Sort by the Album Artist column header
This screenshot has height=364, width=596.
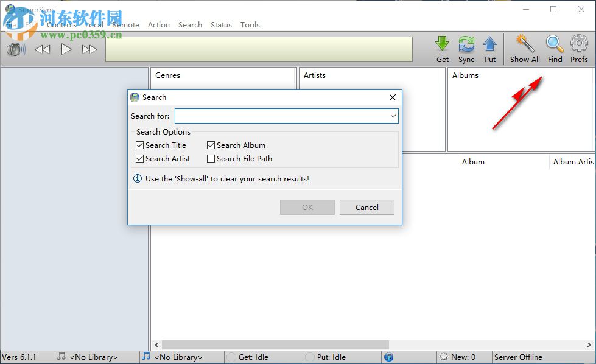[573, 161]
